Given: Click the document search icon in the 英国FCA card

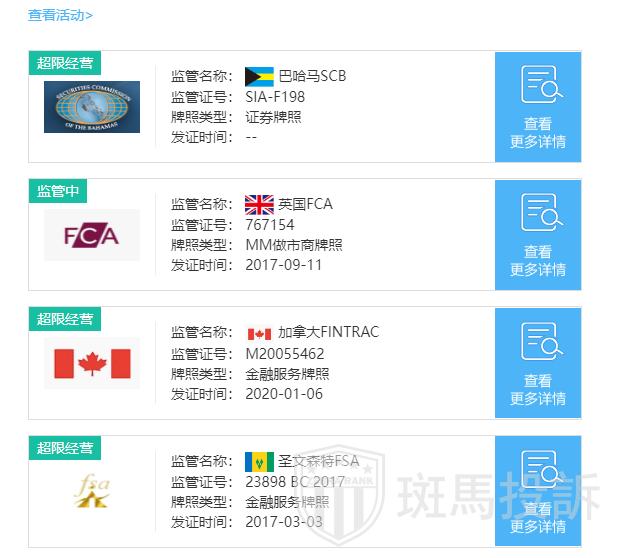Looking at the screenshot, I should coord(538,213).
